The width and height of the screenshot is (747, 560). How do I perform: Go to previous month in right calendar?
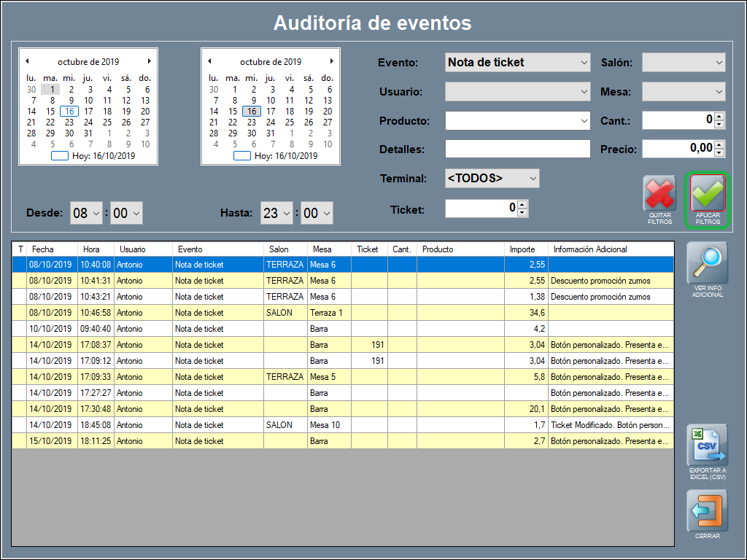(x=209, y=61)
